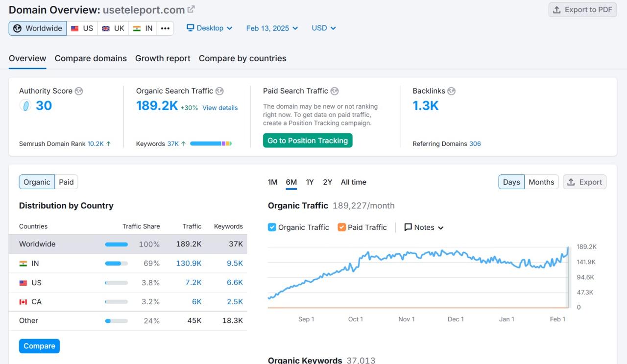
Task: Open more countries ellipsis menu
Action: (x=165, y=28)
